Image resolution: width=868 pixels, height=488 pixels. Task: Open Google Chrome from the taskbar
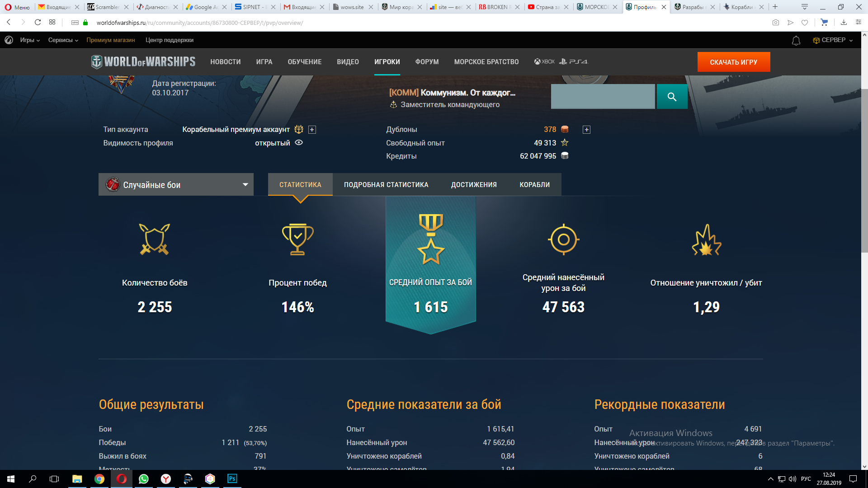(99, 479)
